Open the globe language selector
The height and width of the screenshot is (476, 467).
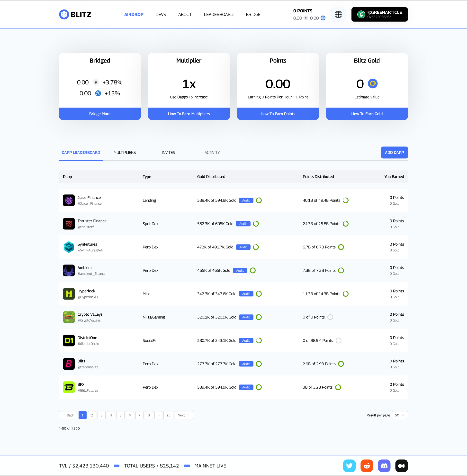[338, 14]
